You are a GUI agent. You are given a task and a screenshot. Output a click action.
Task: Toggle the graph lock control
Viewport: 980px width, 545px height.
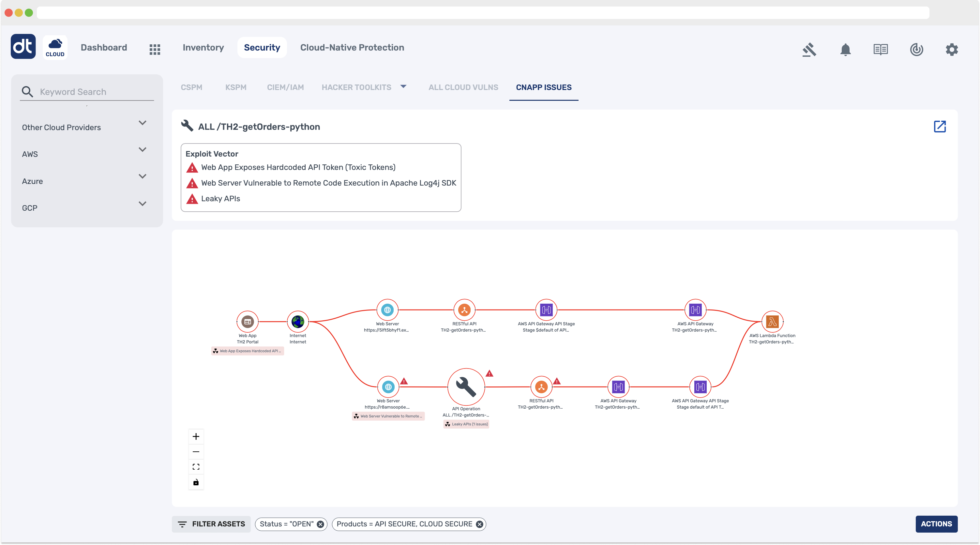pos(196,482)
